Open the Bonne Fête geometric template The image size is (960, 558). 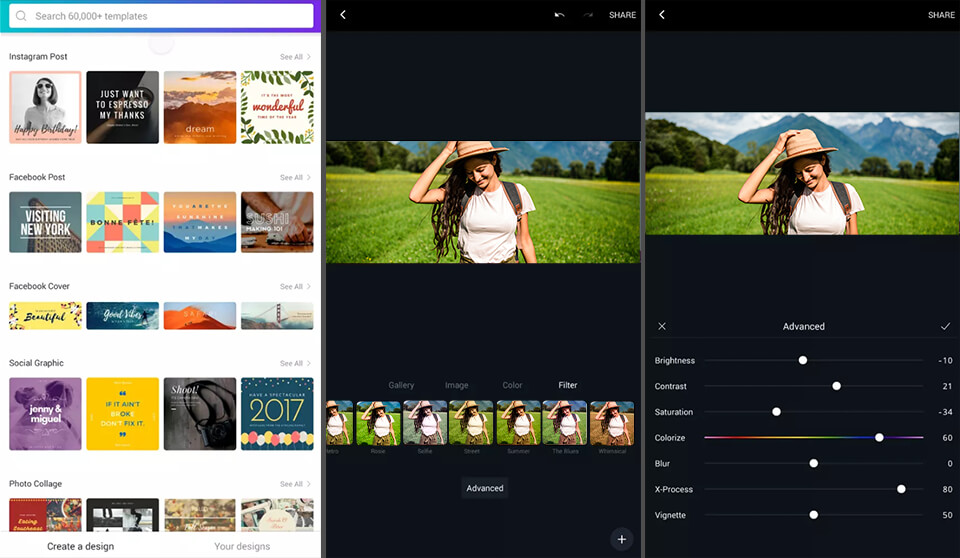(x=122, y=222)
